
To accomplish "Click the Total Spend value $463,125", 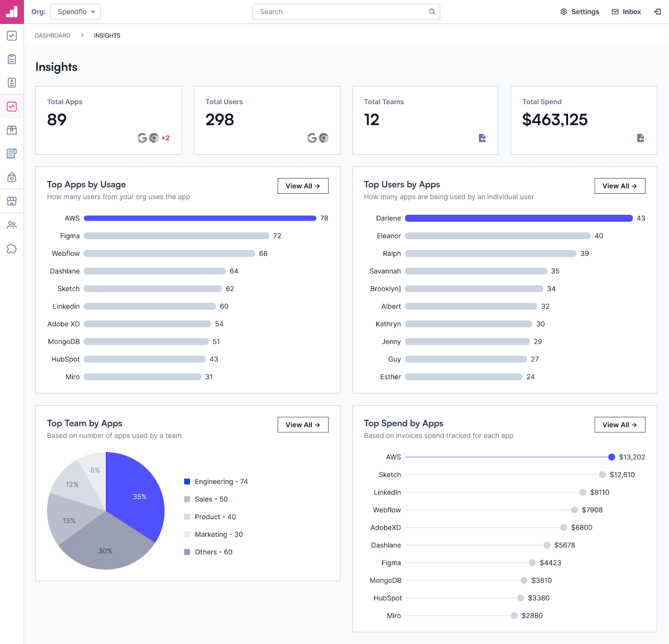I will 555,120.
